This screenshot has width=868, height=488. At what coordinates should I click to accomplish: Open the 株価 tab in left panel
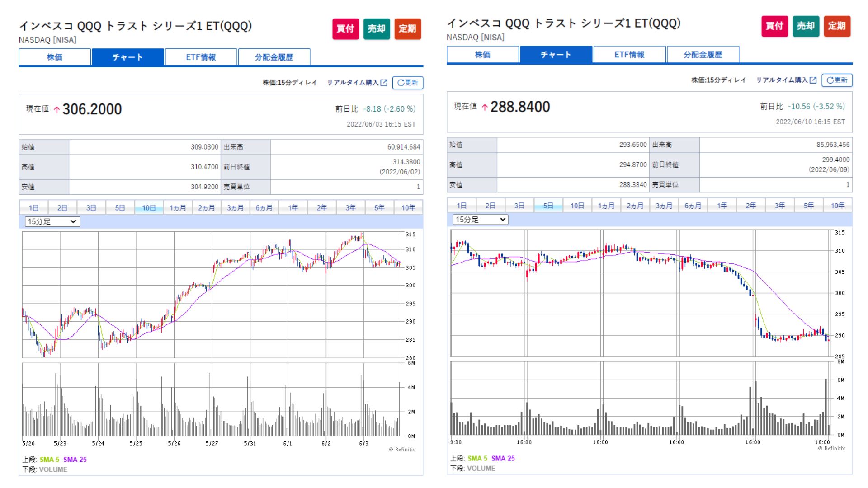55,57
